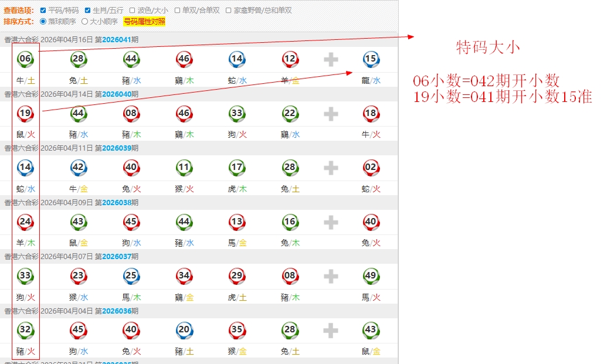Uncheck the 生肖/五行 option
Image resolution: width=614 pixels, height=364 pixels.
[88, 11]
